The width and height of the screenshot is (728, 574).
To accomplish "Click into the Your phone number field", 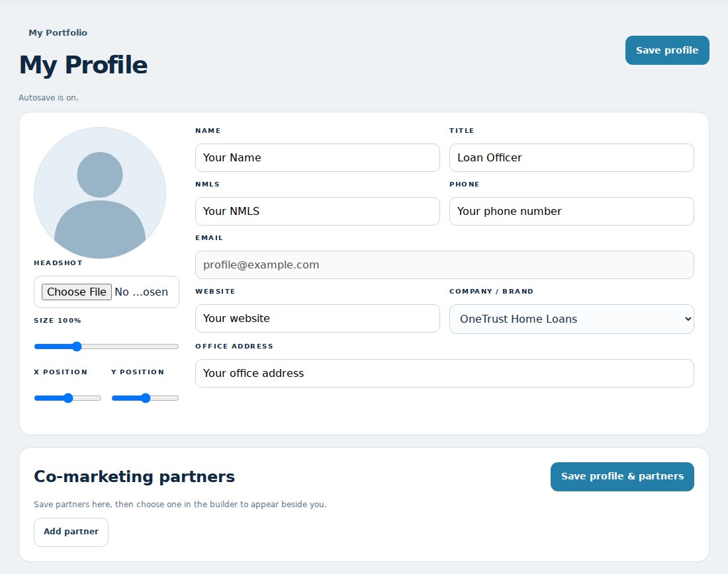I will pyautogui.click(x=572, y=211).
